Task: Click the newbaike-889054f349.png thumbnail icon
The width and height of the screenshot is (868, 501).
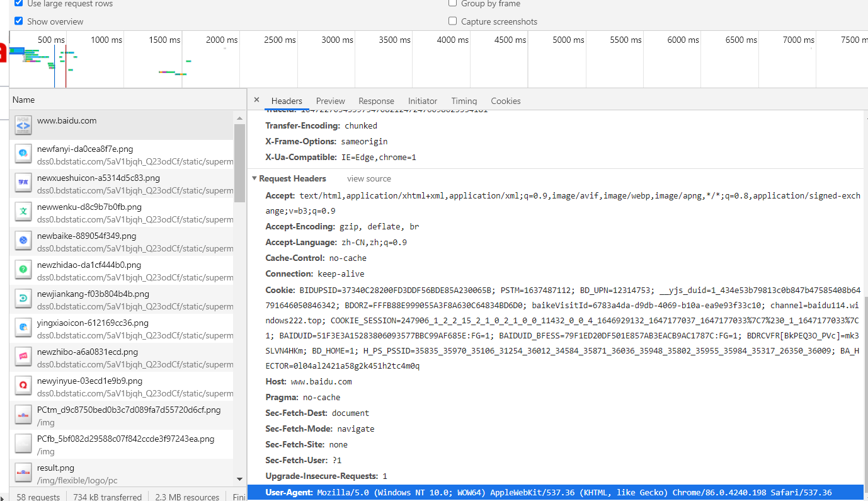Action: pos(23,241)
